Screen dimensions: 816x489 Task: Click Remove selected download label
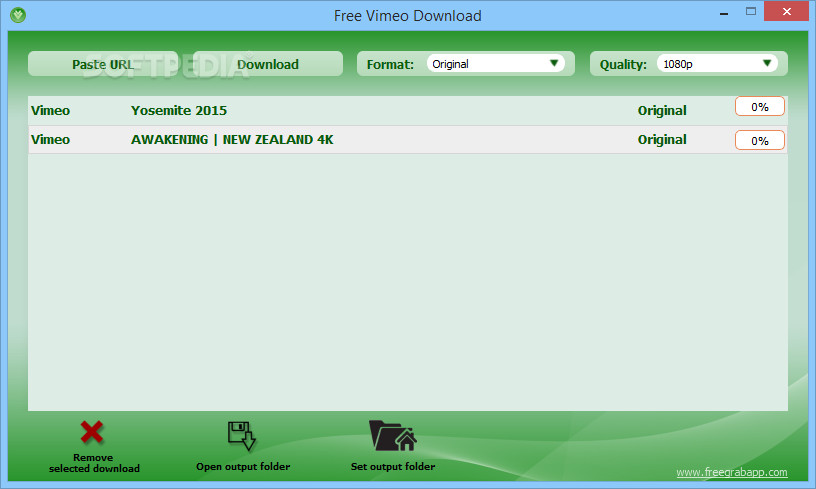94,462
